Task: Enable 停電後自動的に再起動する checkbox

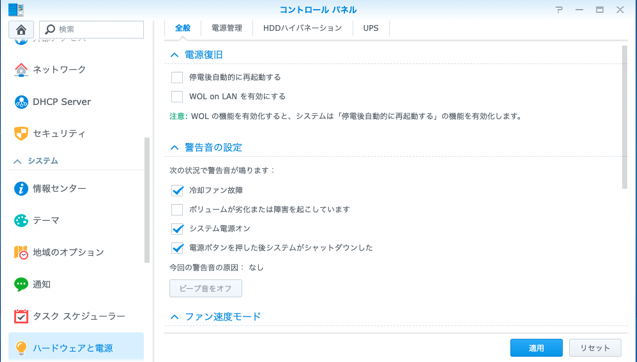Action: [177, 77]
